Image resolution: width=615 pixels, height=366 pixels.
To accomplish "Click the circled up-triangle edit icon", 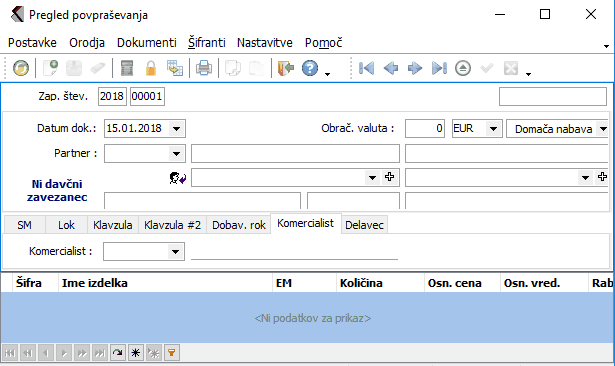I will coord(463,68).
